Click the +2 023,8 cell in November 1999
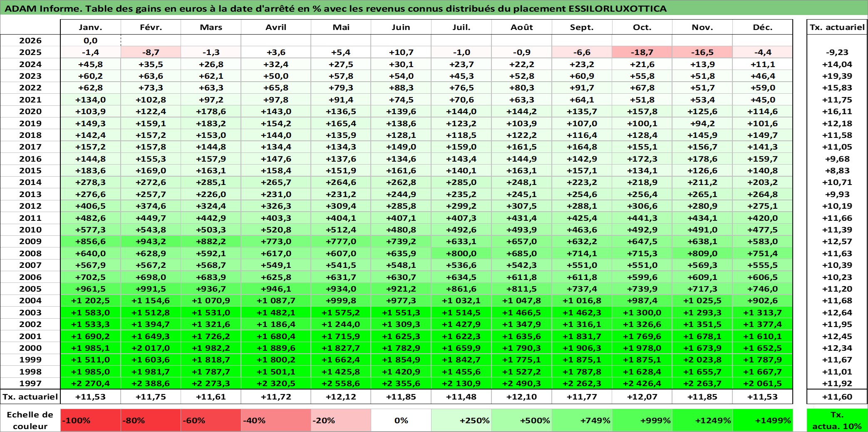The image size is (868, 432). click(x=702, y=360)
